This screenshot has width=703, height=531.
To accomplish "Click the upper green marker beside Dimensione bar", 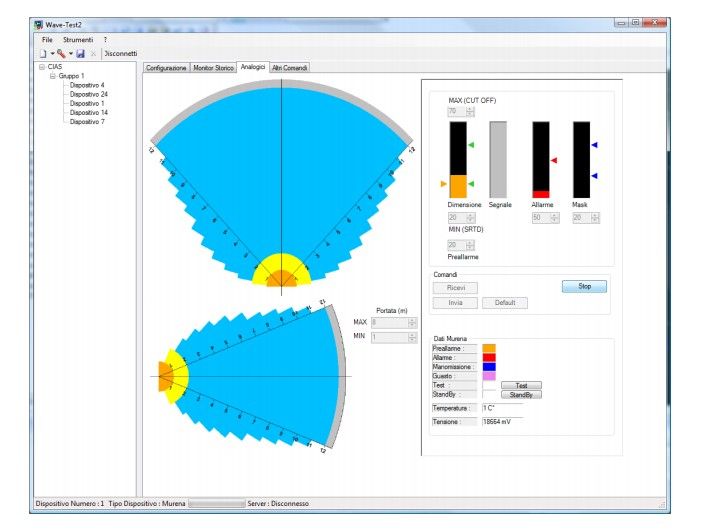I will pos(471,145).
